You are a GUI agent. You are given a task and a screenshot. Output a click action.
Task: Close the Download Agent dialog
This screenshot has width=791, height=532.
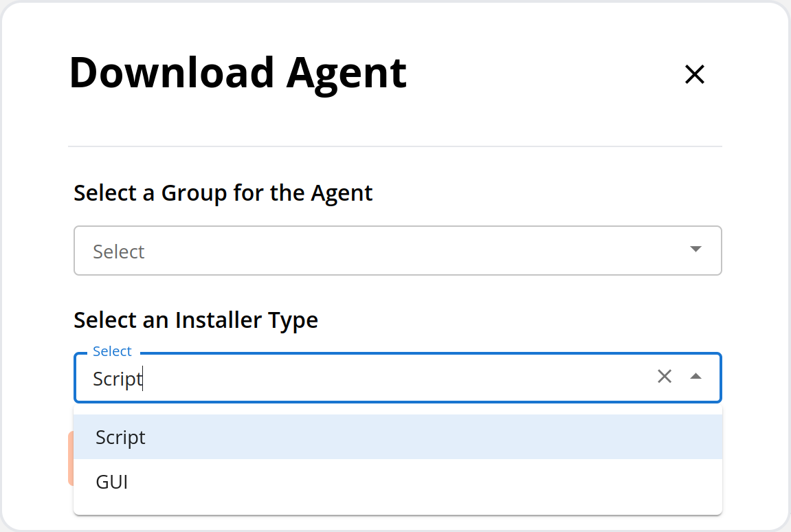pos(695,74)
